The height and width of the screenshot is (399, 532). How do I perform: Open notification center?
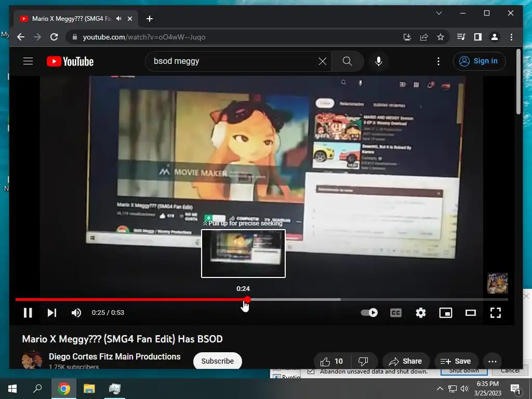click(515, 389)
